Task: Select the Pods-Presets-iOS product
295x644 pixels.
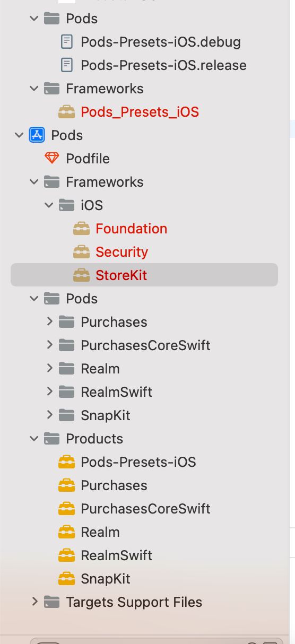Action: point(138,462)
